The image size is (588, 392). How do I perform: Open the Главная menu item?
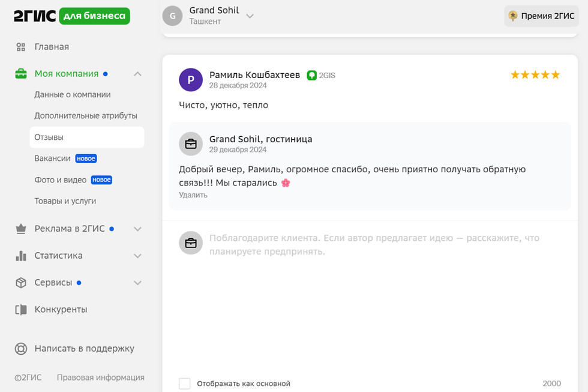coord(52,47)
